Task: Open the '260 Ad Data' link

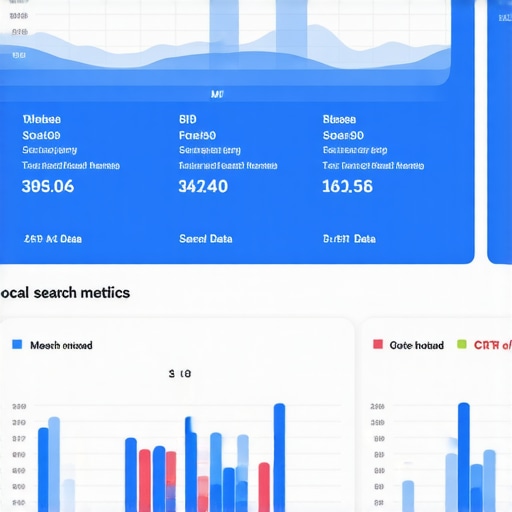Action: pos(53,239)
